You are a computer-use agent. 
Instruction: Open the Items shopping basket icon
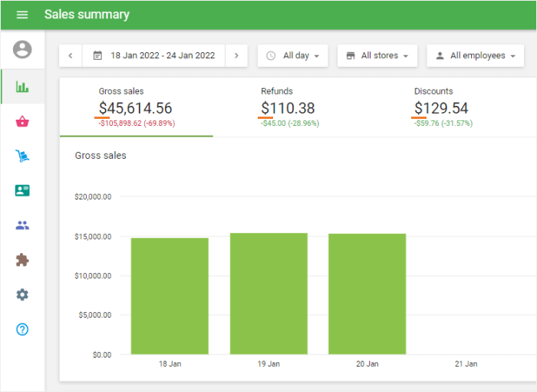22,122
